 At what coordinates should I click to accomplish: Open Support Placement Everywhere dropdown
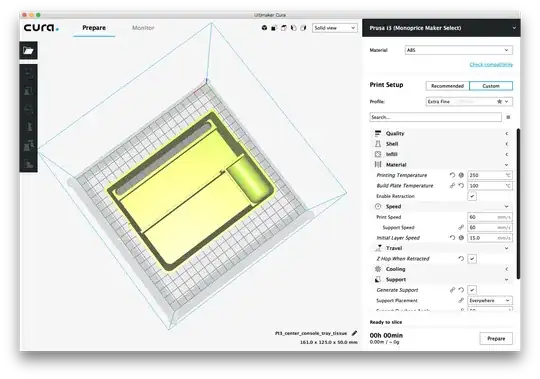click(490, 301)
